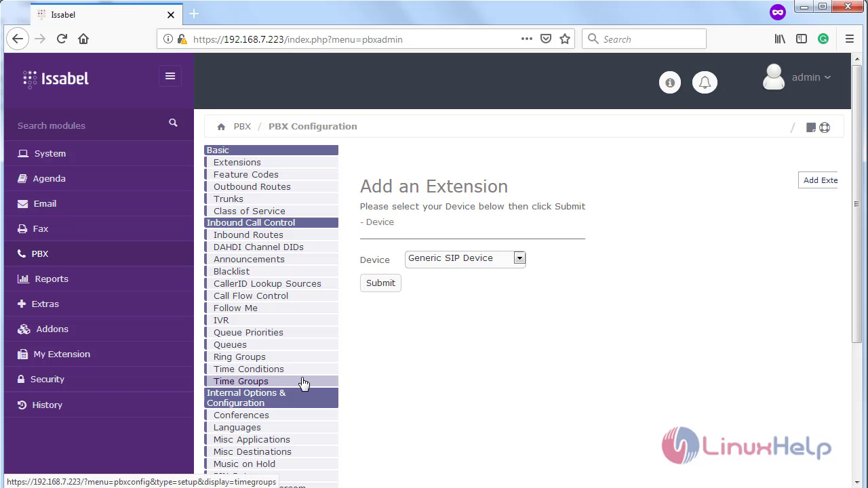Viewport: 868px width, 488px height.
Task: Click the PBX breadcrumb link
Action: (242, 127)
